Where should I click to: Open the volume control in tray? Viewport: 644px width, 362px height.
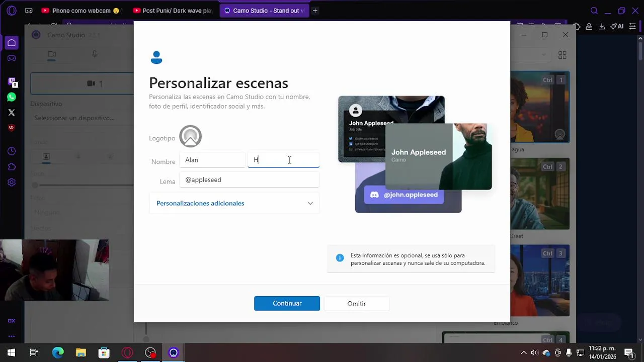click(534, 353)
